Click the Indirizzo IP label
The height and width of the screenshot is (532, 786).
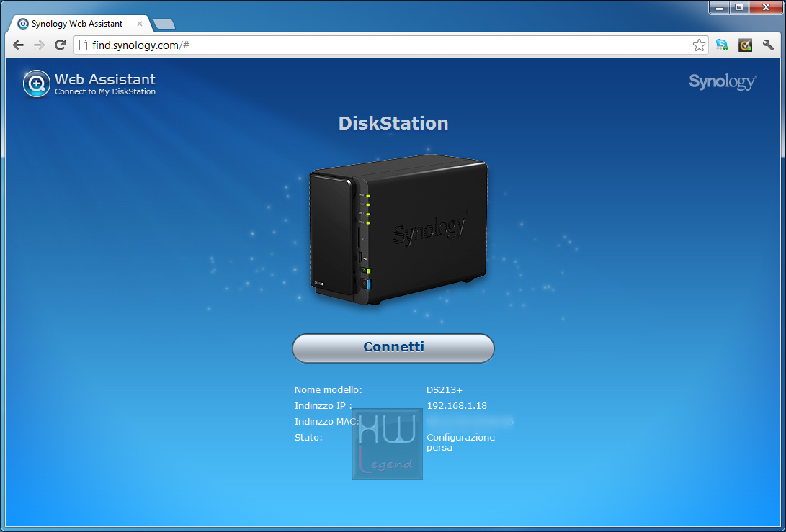323,406
